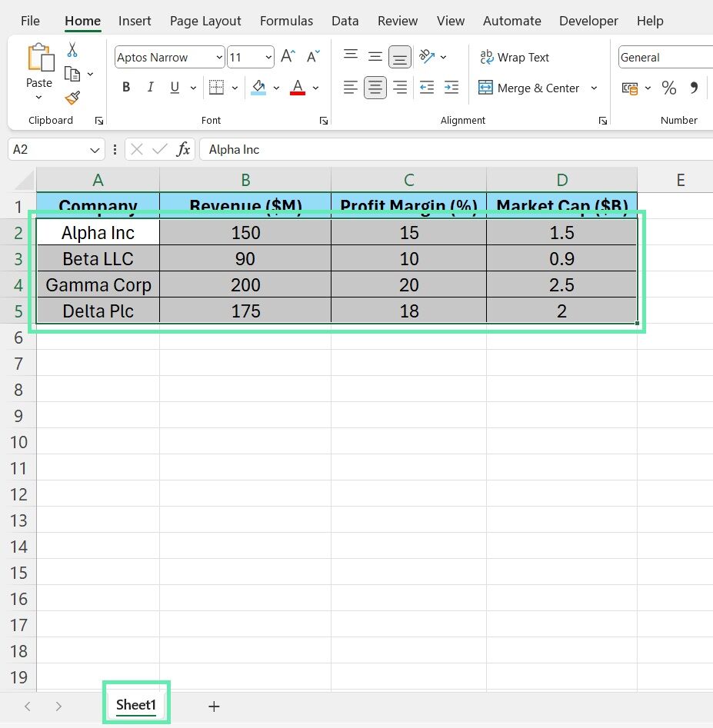Align text right
Image resolution: width=713 pixels, height=728 pixels.
click(399, 88)
